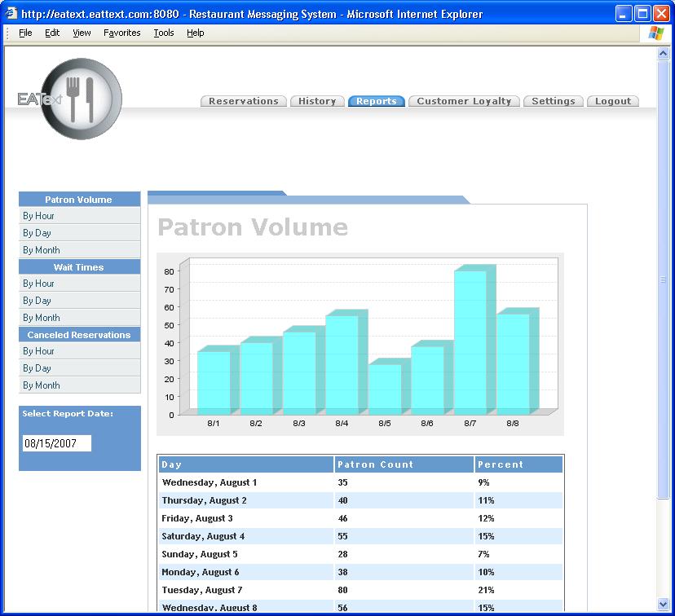The height and width of the screenshot is (616, 675).
Task: Switch to the History tab
Action: 317,101
